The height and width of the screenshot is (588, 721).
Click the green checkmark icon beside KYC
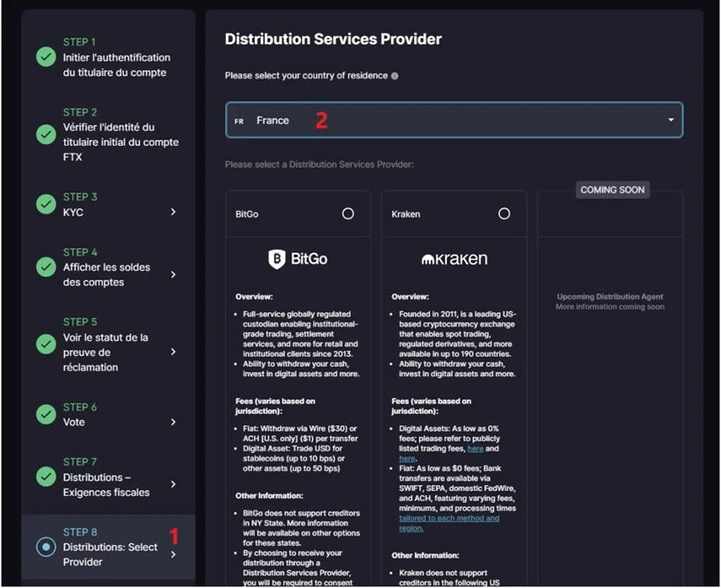[46, 204]
